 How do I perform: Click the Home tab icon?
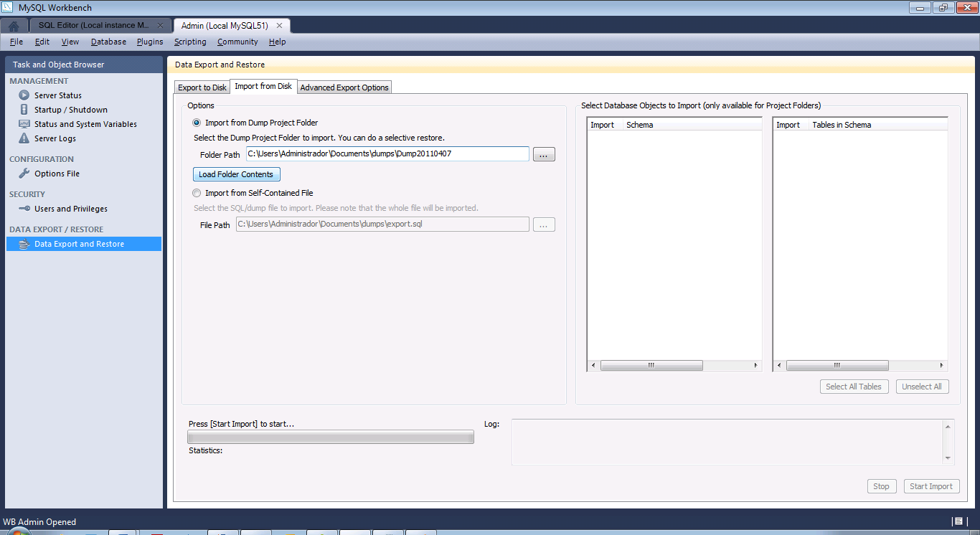point(14,26)
